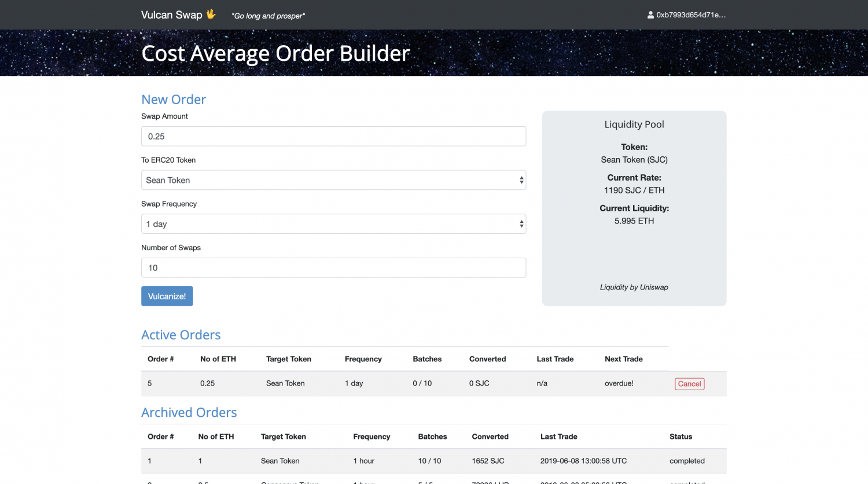Select the Number of Swaps field
868x484 pixels.
pos(333,267)
